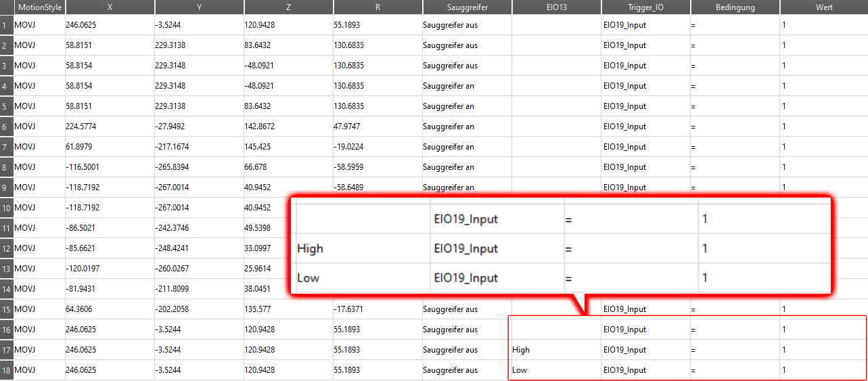Select row number 18 header
The width and height of the screenshot is (868, 381).
click(6, 370)
